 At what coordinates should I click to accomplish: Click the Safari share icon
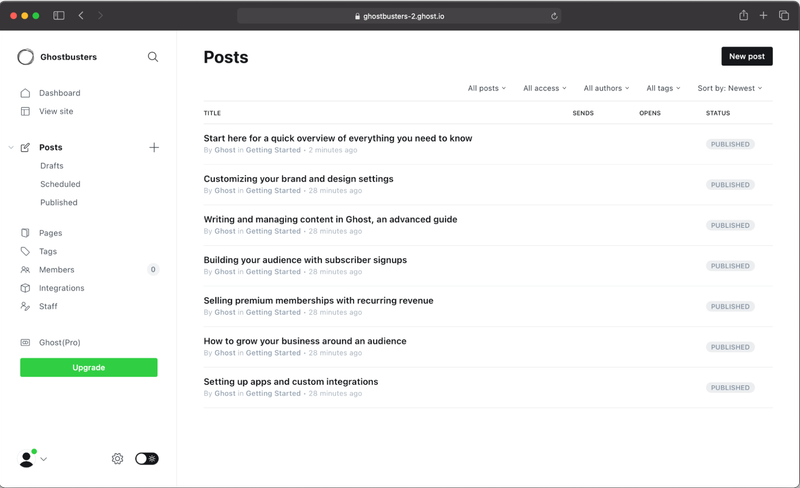coord(743,15)
